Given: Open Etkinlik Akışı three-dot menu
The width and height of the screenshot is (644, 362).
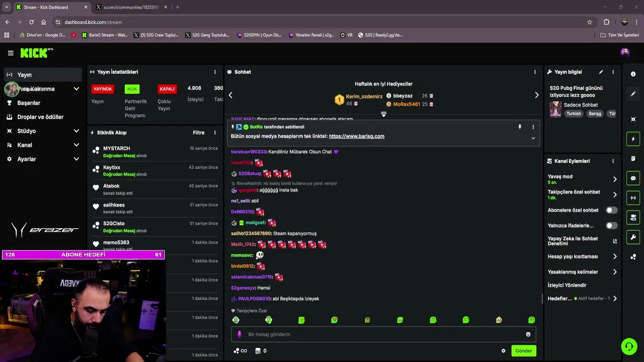Looking at the screenshot, I should tap(215, 133).
